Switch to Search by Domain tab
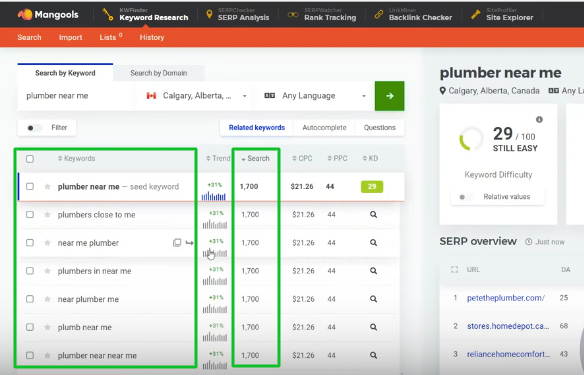 coord(159,73)
